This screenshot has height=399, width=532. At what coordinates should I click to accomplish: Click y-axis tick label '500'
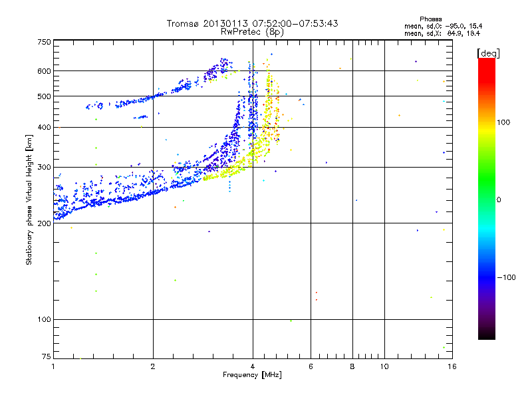point(45,96)
